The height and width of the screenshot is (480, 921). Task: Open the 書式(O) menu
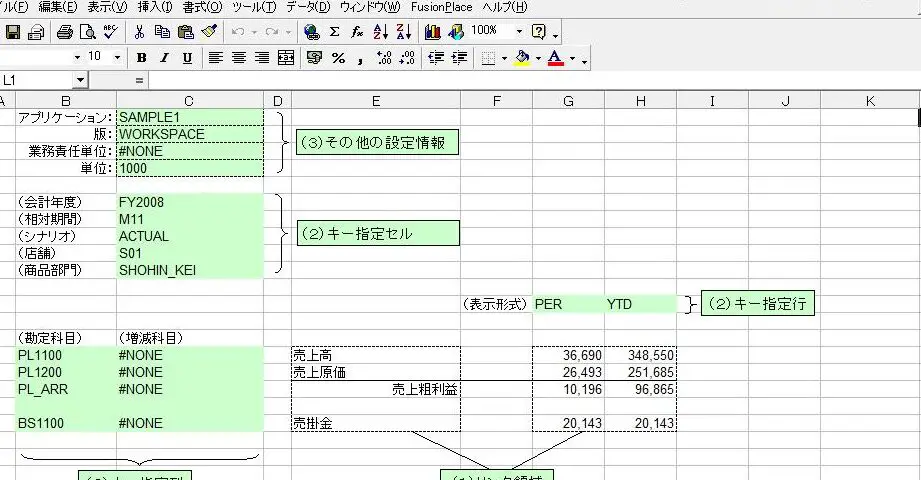[x=203, y=7]
